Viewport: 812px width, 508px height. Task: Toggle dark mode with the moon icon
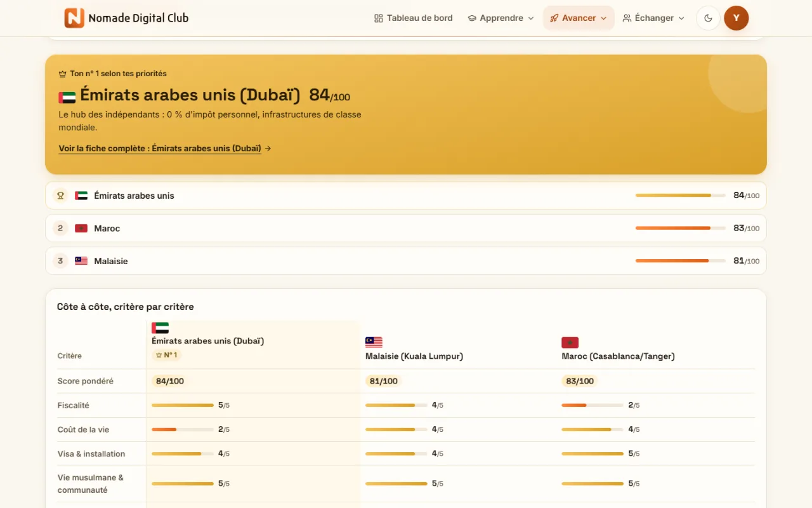708,18
